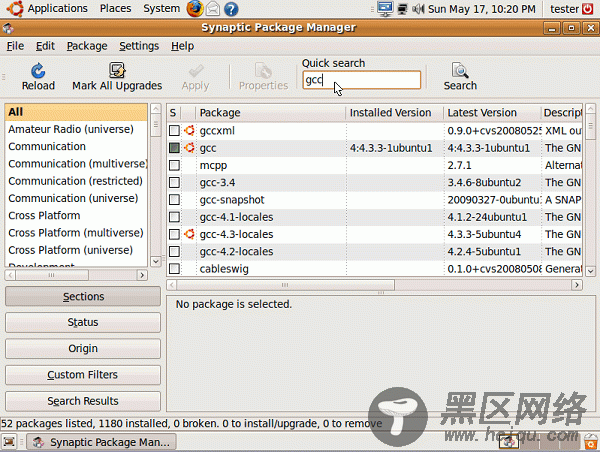Select the gcc-snapshot package row
The image size is (600, 452).
pos(374,199)
